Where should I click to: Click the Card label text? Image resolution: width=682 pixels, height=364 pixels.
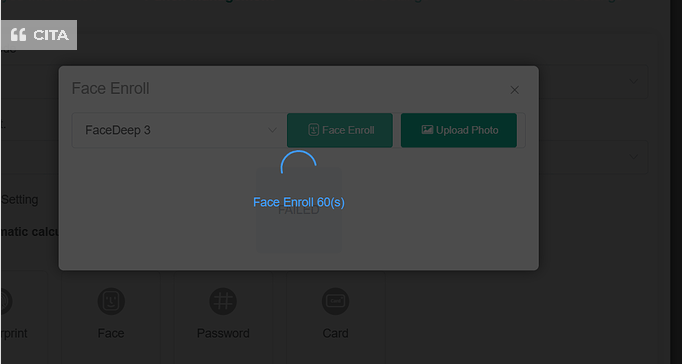[x=335, y=333]
